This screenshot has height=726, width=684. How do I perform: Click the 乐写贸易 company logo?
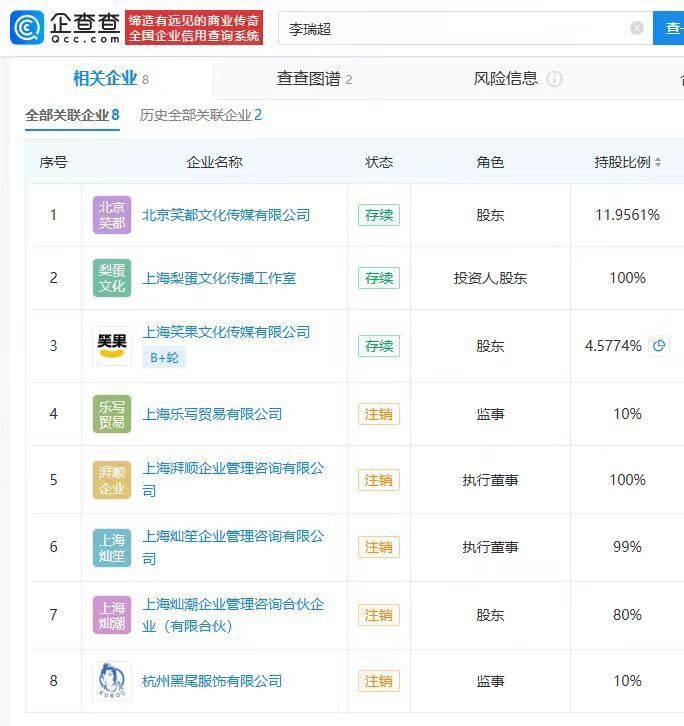(x=112, y=414)
